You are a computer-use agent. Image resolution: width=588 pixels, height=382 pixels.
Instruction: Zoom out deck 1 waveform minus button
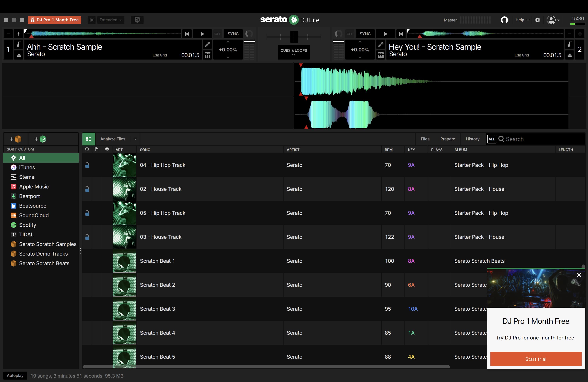[x=8, y=34]
